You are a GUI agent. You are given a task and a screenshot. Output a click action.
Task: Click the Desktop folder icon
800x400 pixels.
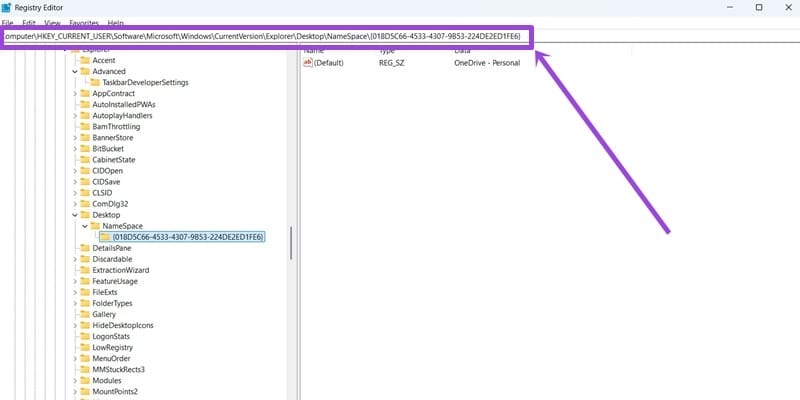pos(85,215)
